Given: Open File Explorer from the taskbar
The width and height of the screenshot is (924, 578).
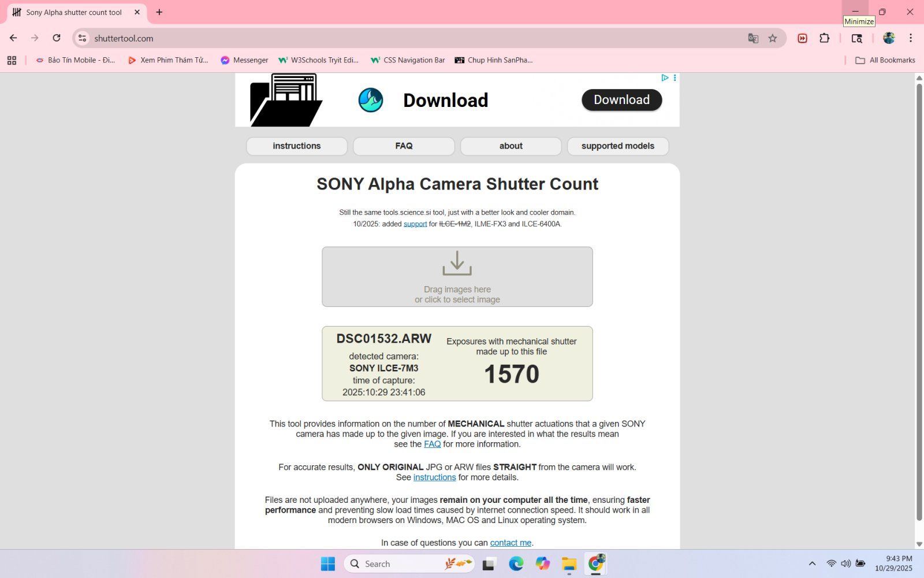Looking at the screenshot, I should click(569, 564).
